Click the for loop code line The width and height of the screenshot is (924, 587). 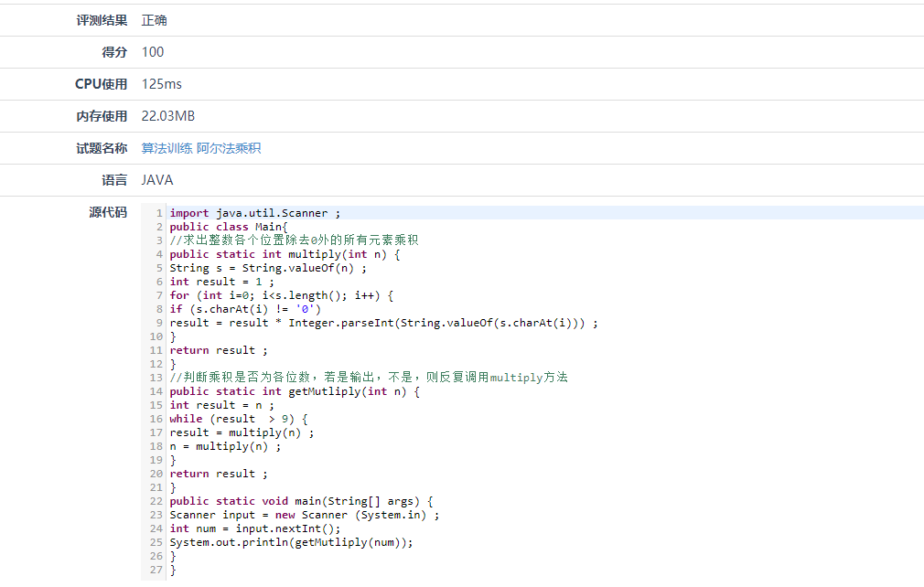coord(282,295)
